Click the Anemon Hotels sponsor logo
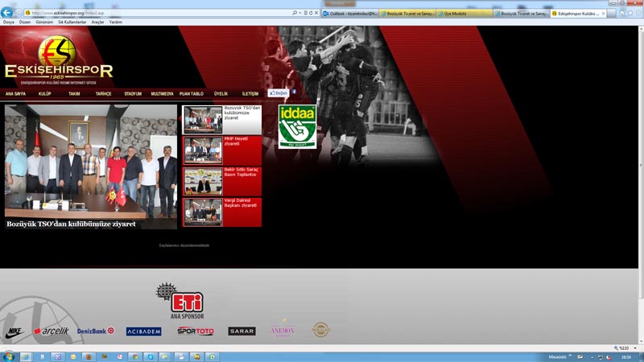 click(283, 328)
